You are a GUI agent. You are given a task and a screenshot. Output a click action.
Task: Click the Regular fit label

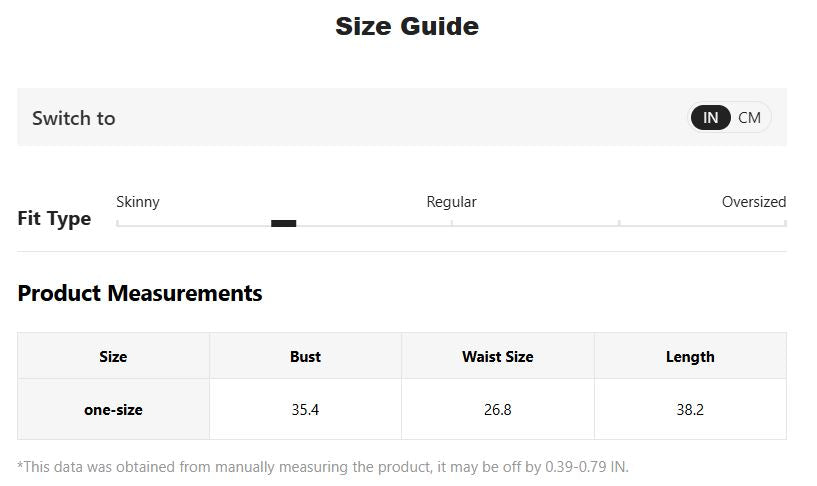tap(451, 202)
